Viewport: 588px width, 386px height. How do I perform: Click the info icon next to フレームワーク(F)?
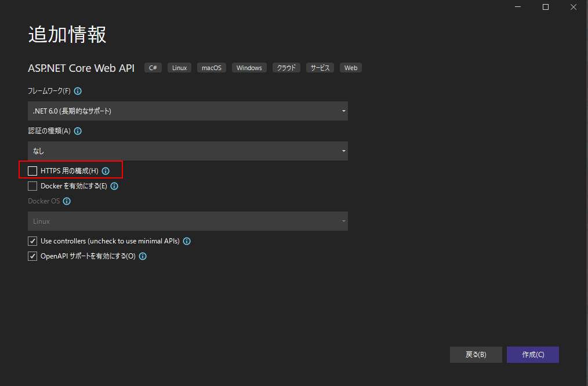pos(78,91)
